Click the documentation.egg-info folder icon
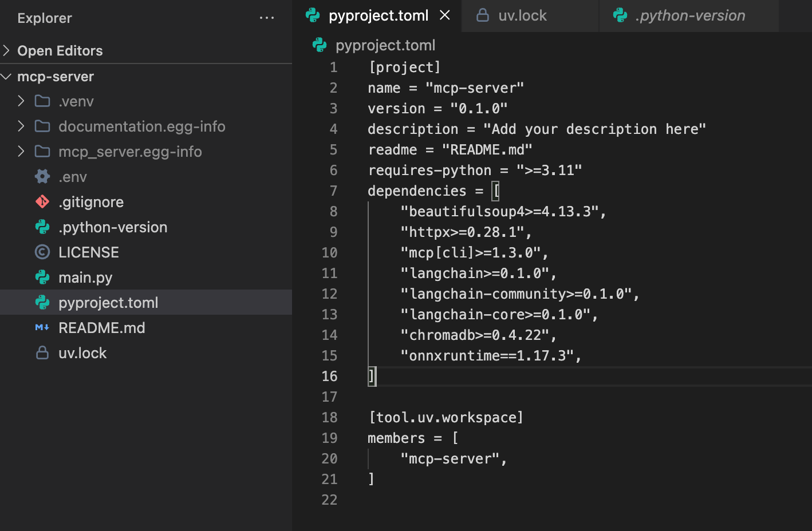Image resolution: width=812 pixels, height=531 pixels. 42,126
